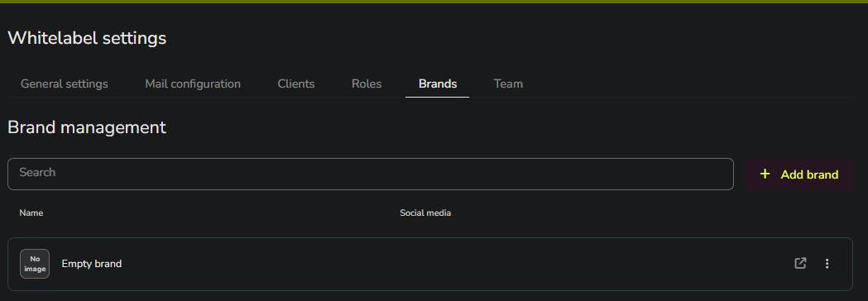The width and height of the screenshot is (868, 301).
Task: Click the plus icon on Add brand
Action: click(x=765, y=174)
